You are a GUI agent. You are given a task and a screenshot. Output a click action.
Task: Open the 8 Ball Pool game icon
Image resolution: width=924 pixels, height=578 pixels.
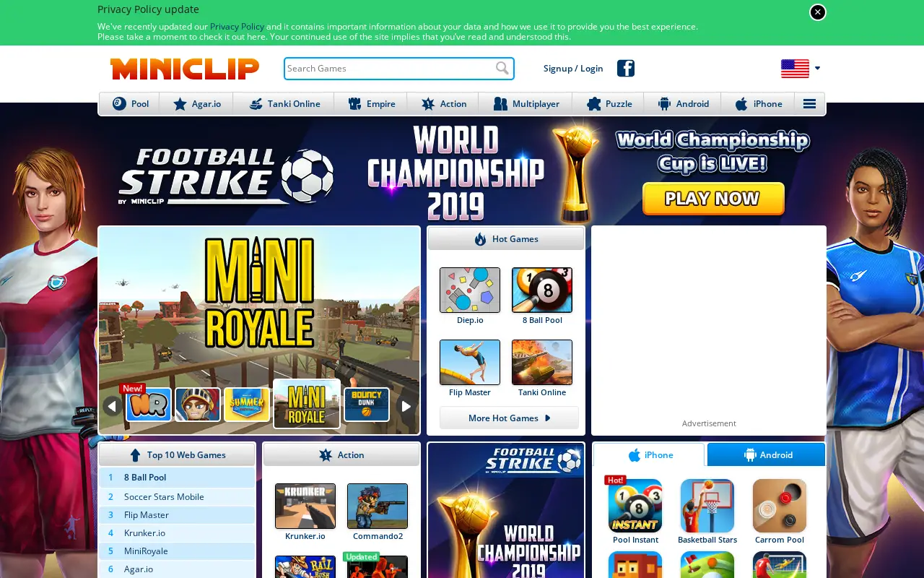542,290
